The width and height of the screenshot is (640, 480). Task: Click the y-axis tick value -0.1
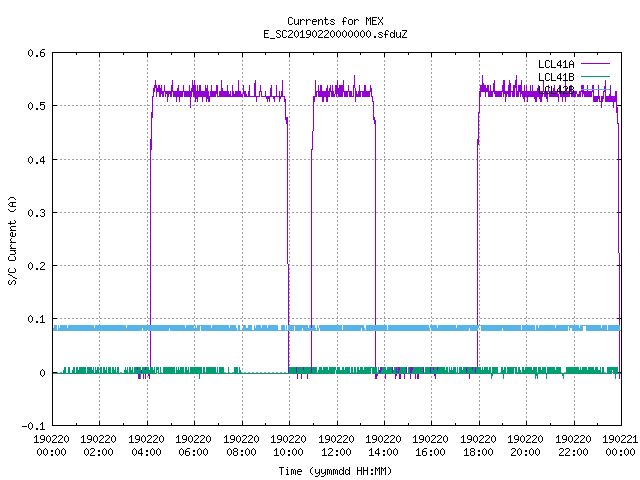(x=33, y=426)
